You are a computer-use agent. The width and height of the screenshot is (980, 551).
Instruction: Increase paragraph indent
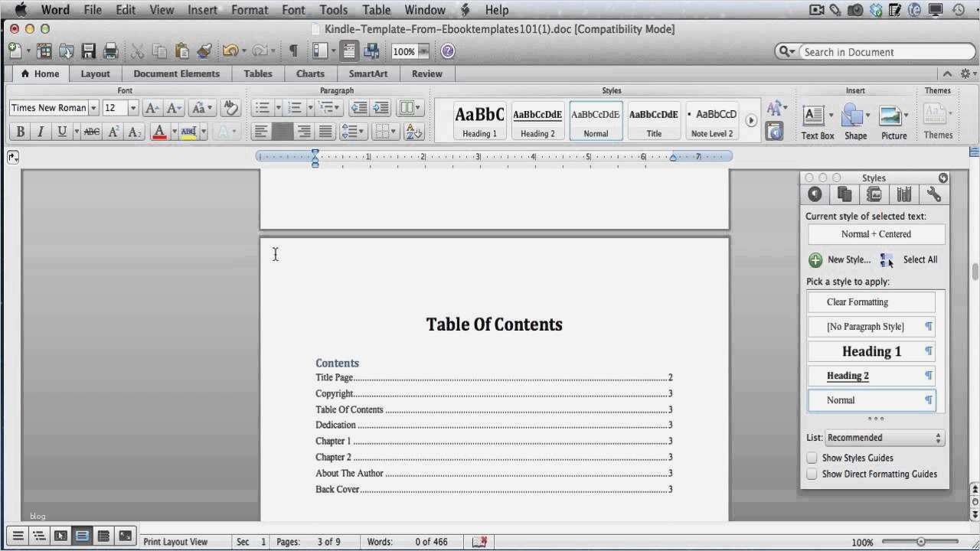(x=381, y=108)
